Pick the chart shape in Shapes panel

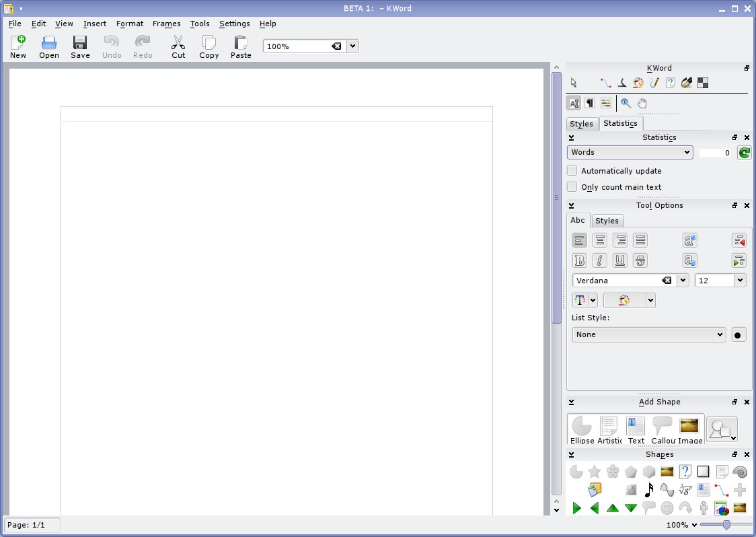[721, 508]
